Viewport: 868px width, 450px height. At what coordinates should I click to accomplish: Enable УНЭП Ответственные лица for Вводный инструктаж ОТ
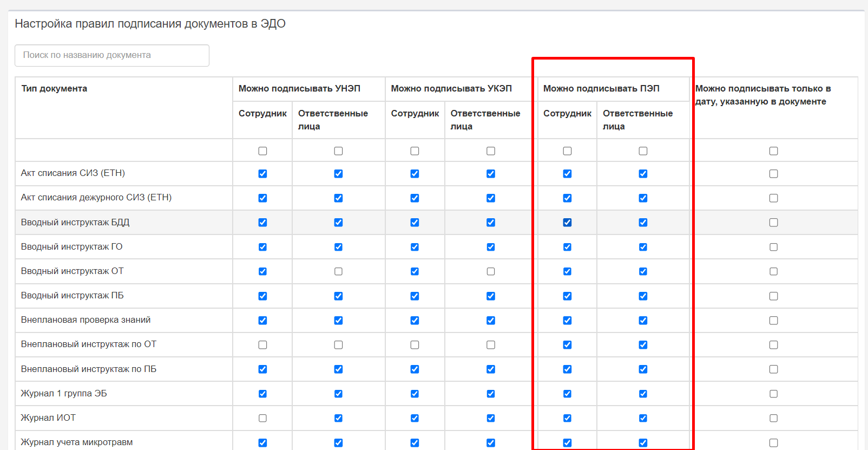point(338,271)
